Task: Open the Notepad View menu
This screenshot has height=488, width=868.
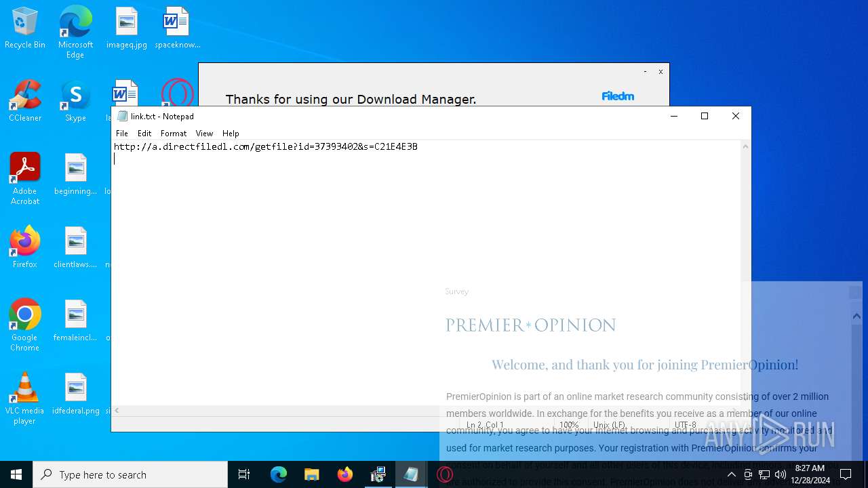Action: [x=204, y=134]
